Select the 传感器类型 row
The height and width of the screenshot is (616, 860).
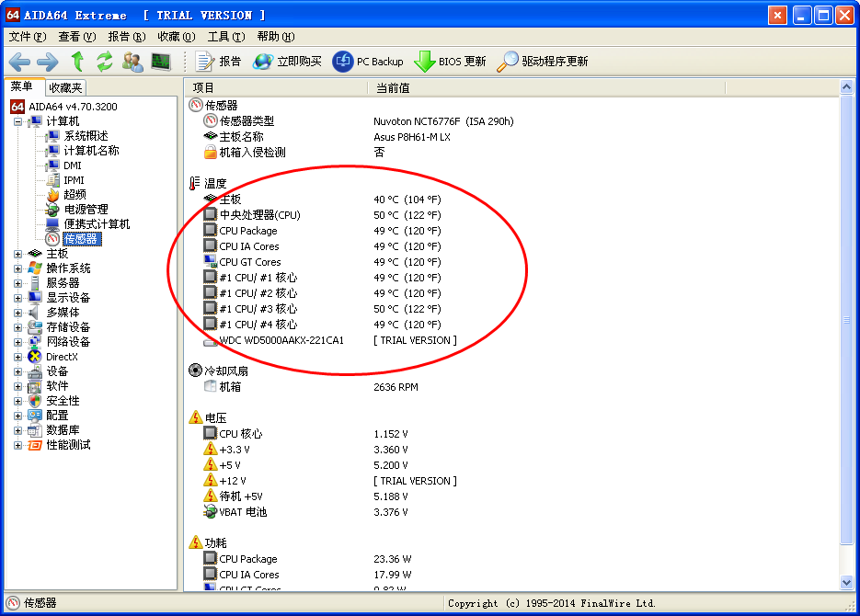(x=511, y=121)
